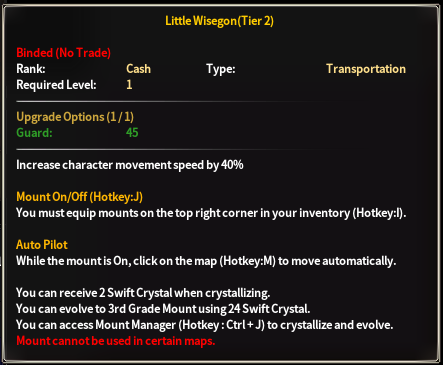The width and height of the screenshot is (443, 365).
Task: Click the Upgrade Options (1 / 1) heading
Action: (75, 117)
